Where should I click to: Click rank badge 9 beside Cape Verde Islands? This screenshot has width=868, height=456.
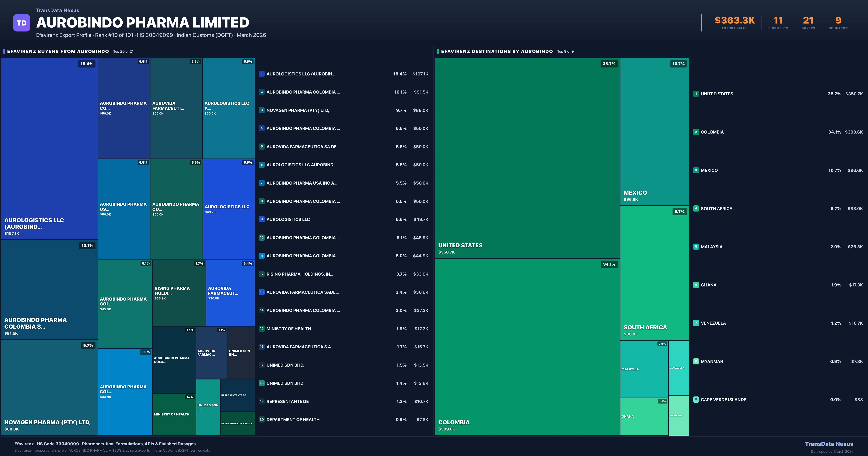[x=696, y=400]
